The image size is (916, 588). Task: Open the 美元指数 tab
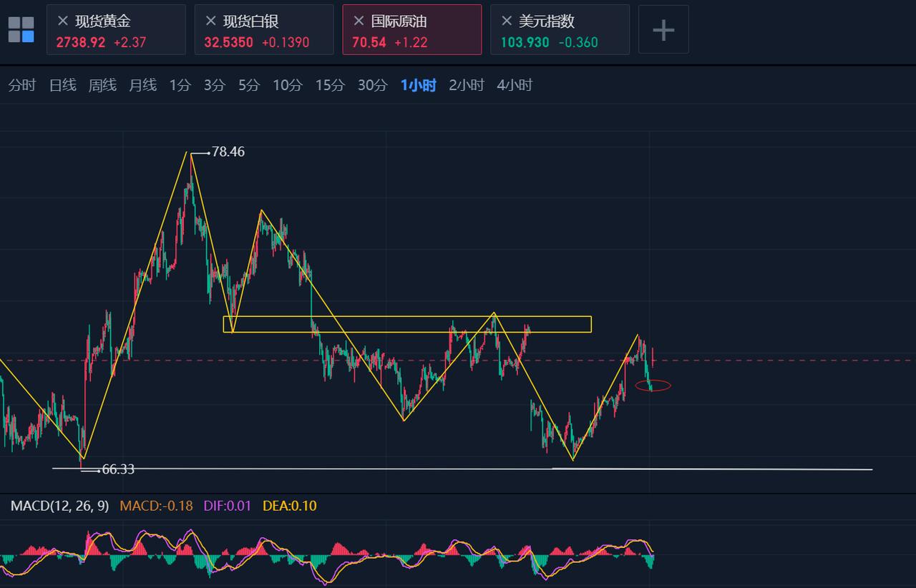tap(560, 29)
